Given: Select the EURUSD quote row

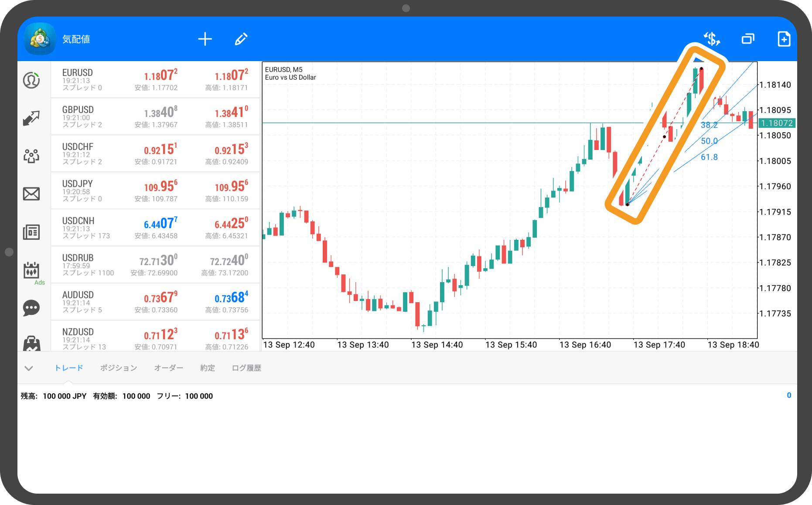Looking at the screenshot, I should (155, 80).
